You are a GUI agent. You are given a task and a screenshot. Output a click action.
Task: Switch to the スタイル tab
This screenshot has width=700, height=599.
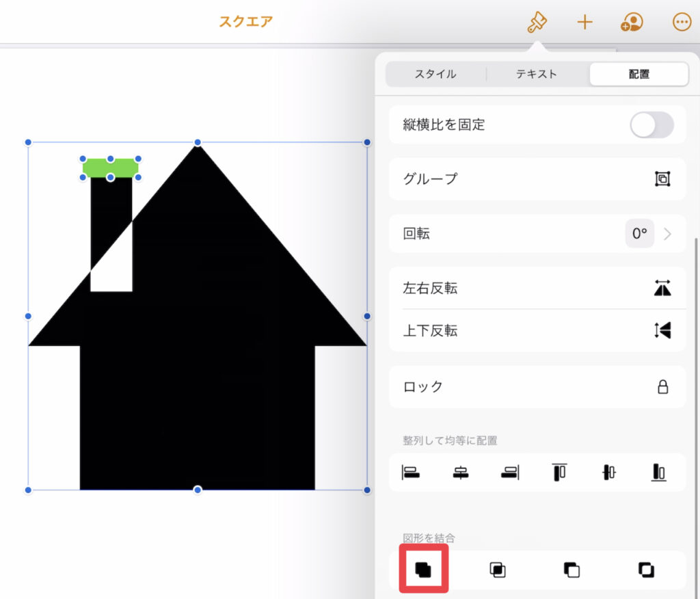click(x=435, y=74)
